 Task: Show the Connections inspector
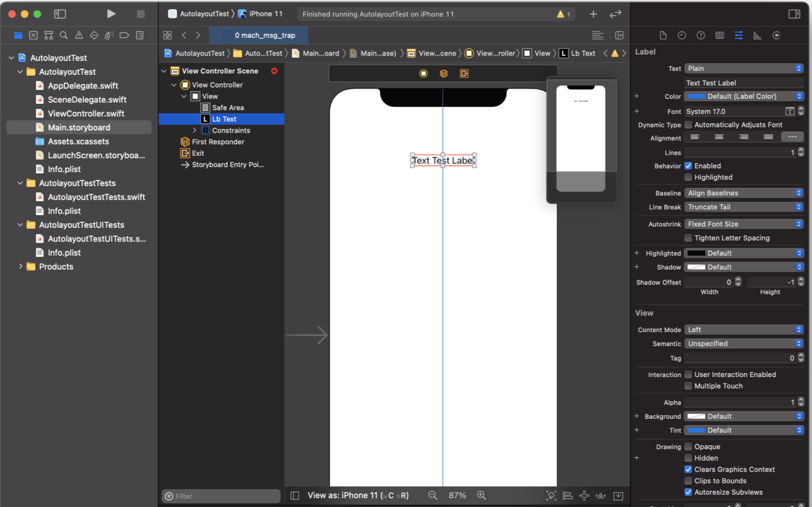pyautogui.click(x=777, y=35)
